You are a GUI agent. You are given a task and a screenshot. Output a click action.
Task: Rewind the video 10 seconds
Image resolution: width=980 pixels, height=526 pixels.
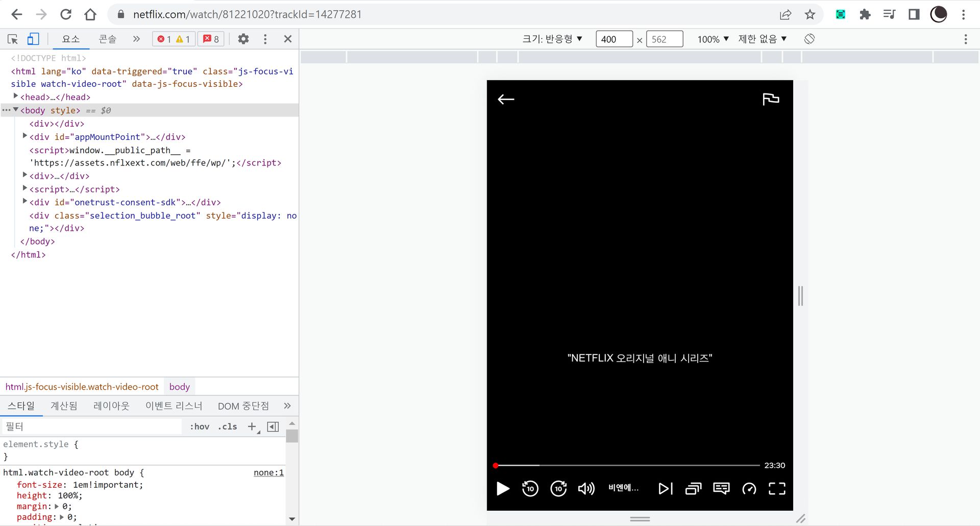pos(530,489)
